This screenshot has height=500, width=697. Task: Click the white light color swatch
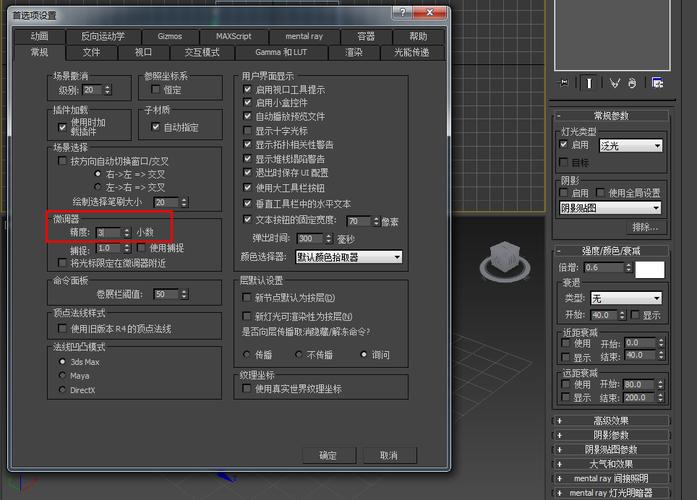649,269
